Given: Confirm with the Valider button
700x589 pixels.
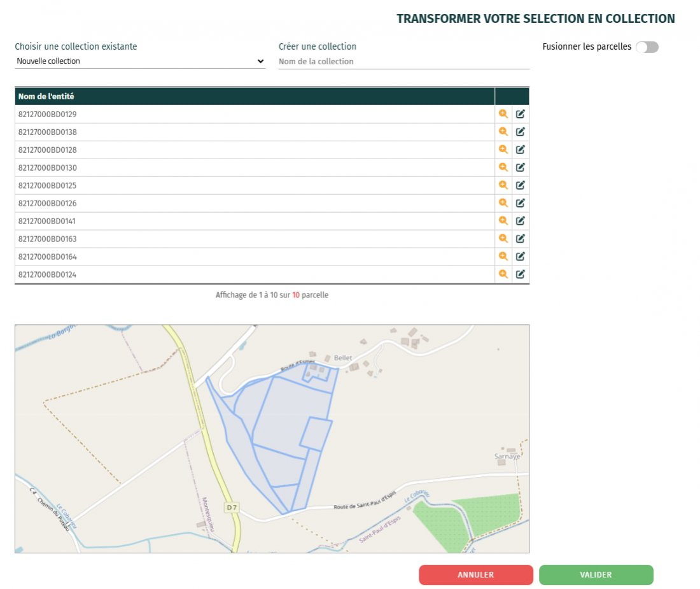Looking at the screenshot, I should (x=596, y=575).
